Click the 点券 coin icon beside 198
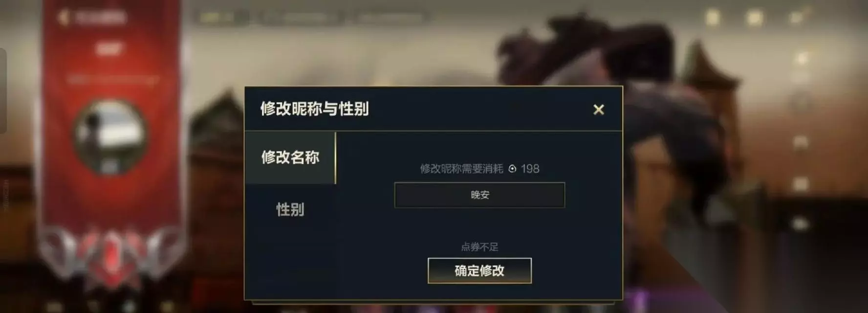Screen dimensions: 868x313 pyautogui.click(x=512, y=169)
